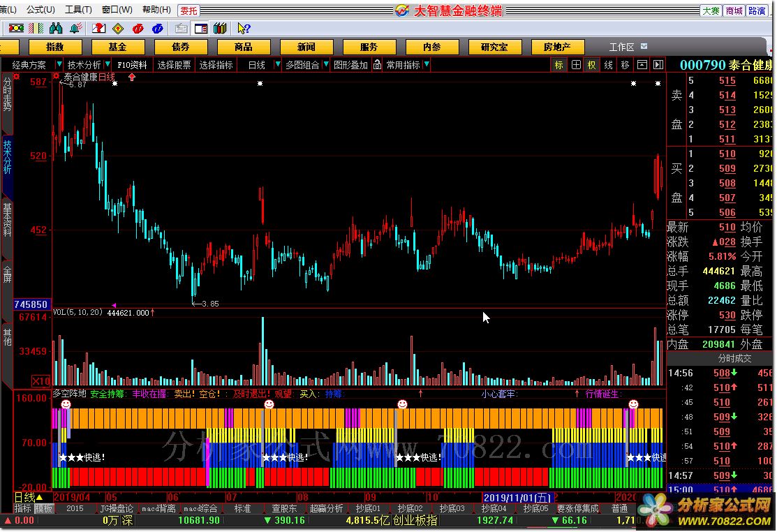Expand the 常用指标 dropdown arrow
The height and width of the screenshot is (532, 777).
(x=427, y=64)
